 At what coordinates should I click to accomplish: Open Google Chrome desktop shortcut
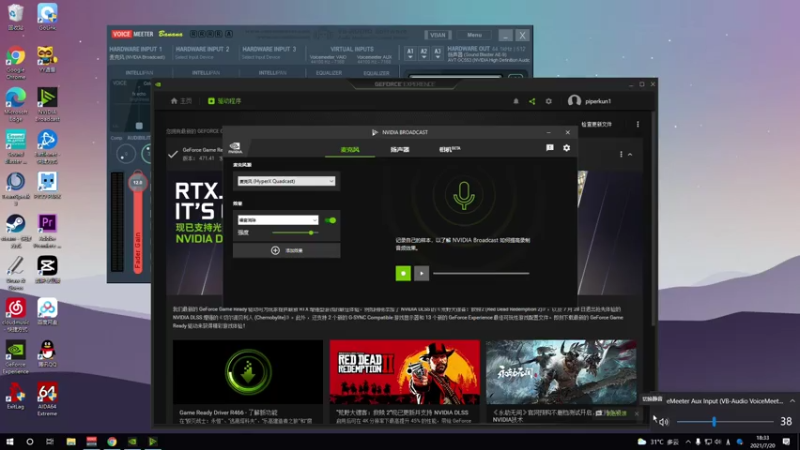16,62
